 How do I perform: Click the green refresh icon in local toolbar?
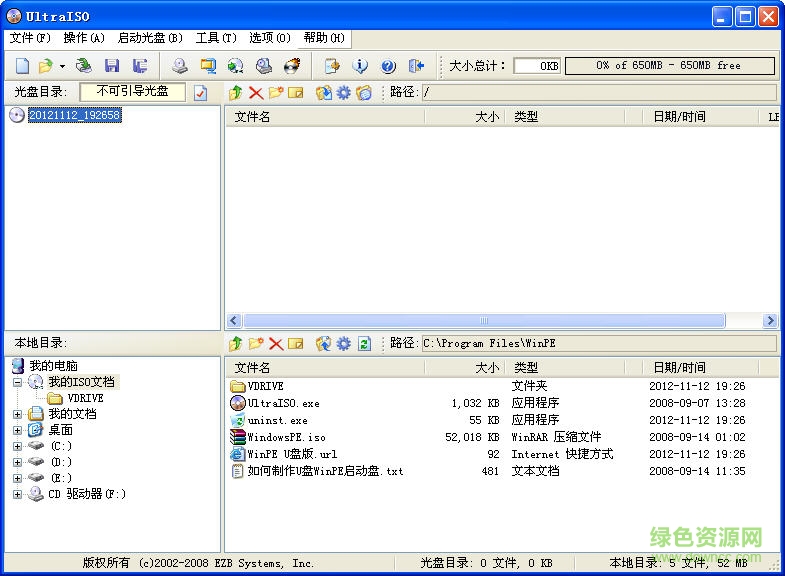[364, 343]
